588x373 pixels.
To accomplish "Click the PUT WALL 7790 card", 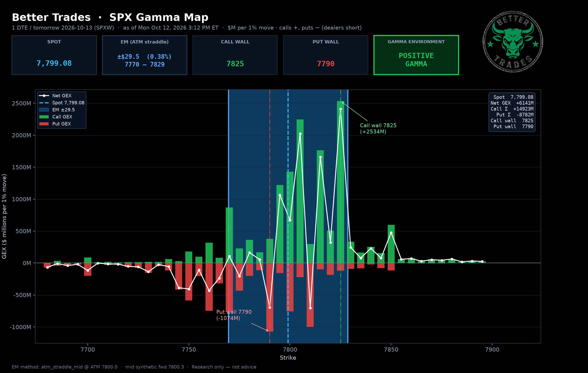I will click(326, 55).
